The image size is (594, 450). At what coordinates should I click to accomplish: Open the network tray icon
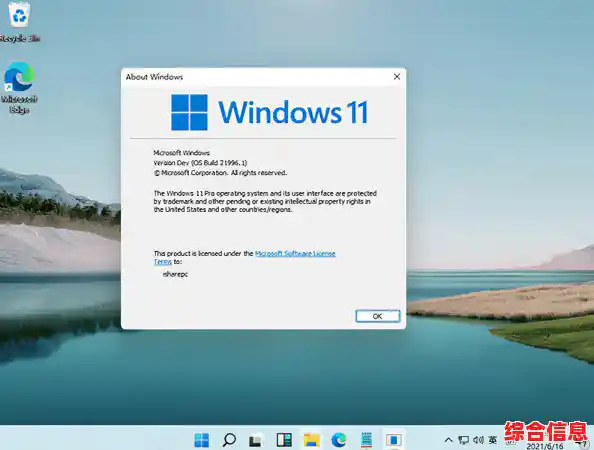click(x=463, y=440)
